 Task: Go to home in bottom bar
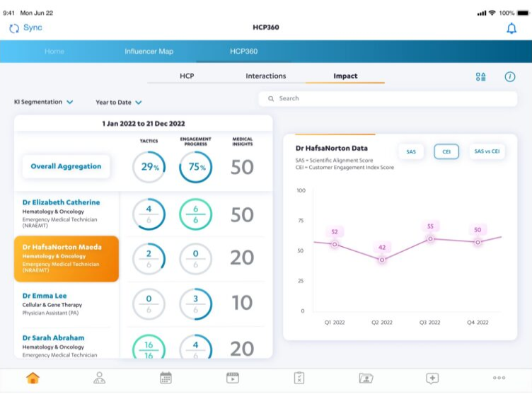33,378
